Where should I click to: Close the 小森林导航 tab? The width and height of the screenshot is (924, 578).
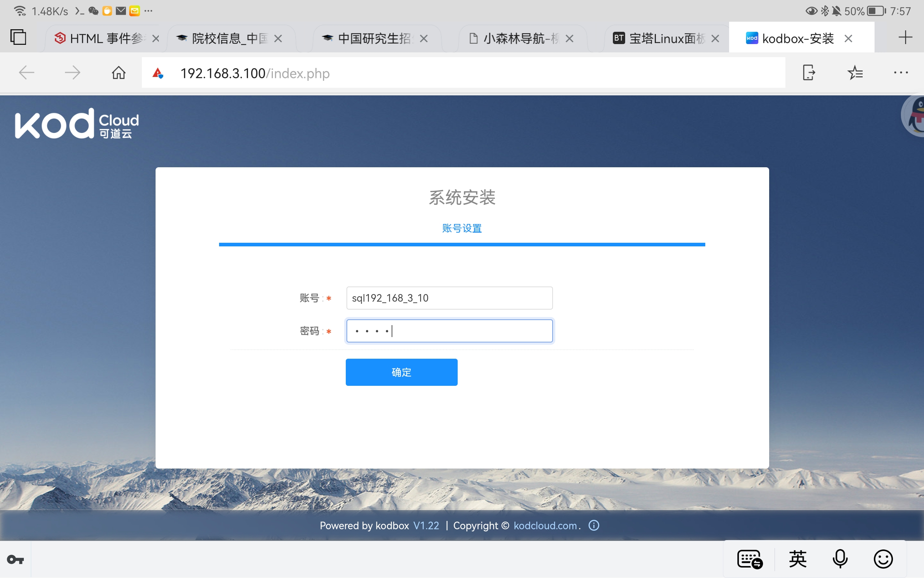(x=570, y=39)
